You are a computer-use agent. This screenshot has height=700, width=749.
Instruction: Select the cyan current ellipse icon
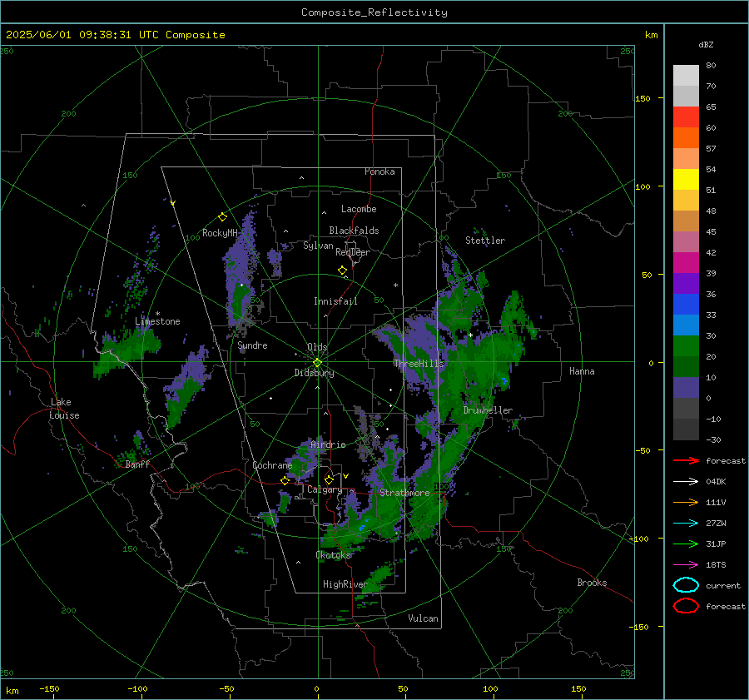click(686, 585)
